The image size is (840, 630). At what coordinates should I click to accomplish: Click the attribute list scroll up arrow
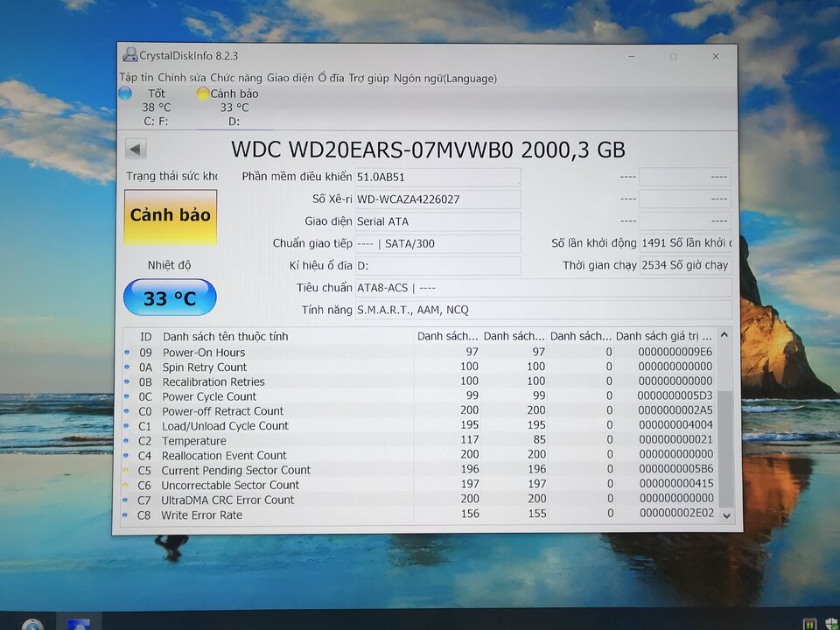pos(724,335)
